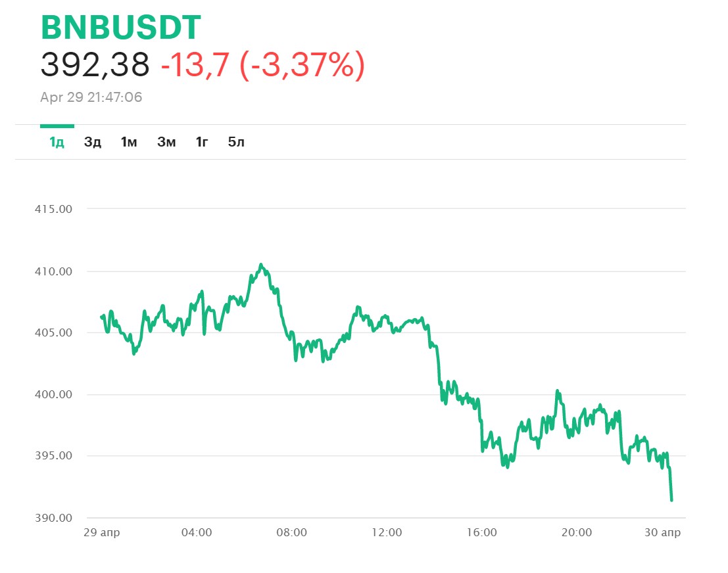Click the 390.00 price axis label
Image resolution: width=728 pixels, height=573 pixels.
coord(53,518)
